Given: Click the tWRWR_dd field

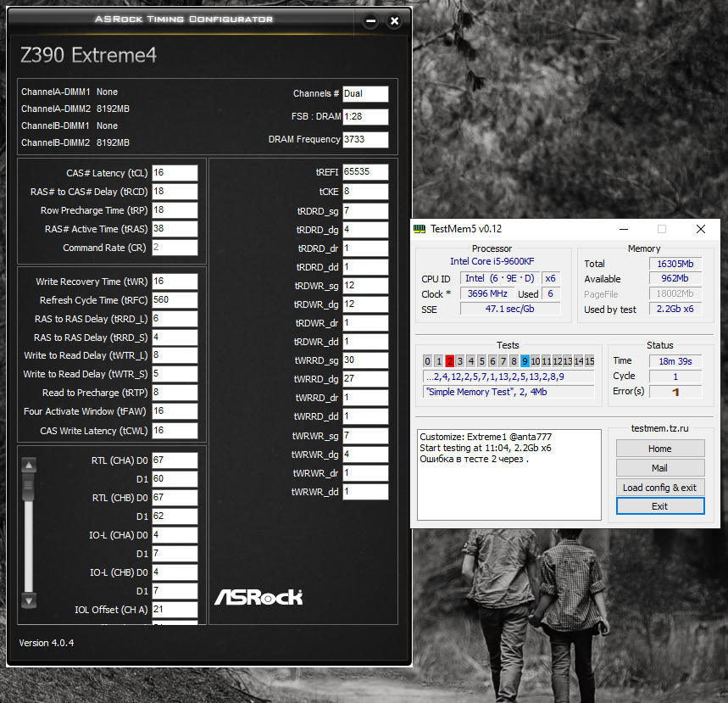Looking at the screenshot, I should 365,492.
